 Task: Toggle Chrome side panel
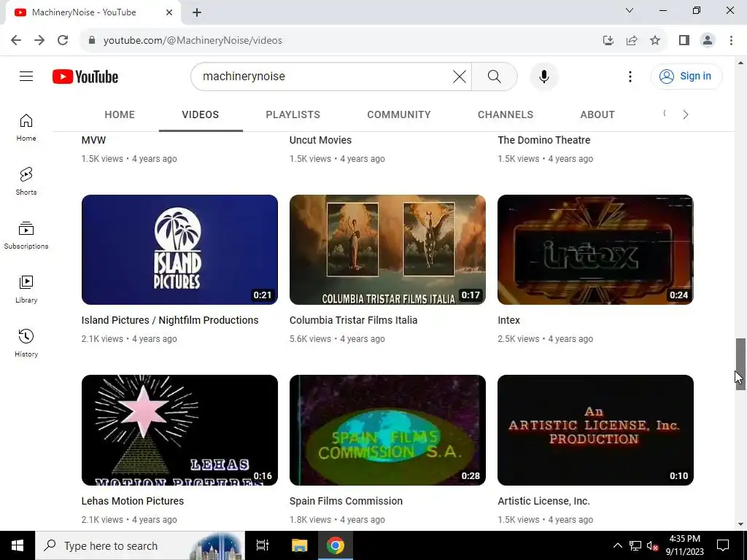pyautogui.click(x=684, y=40)
